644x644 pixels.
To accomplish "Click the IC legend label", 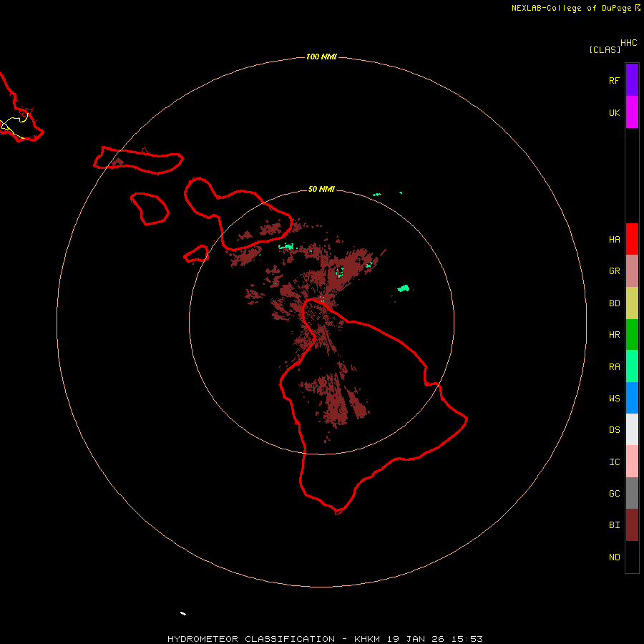I will pos(614,462).
